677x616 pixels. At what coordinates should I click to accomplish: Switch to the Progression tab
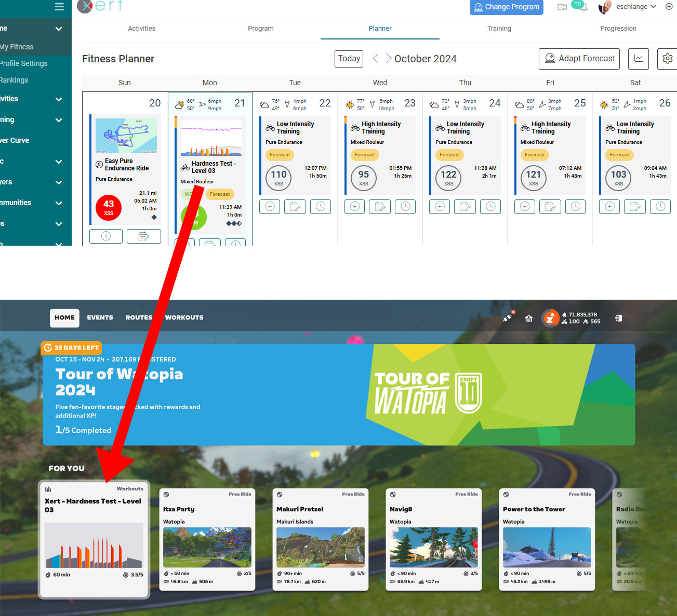pyautogui.click(x=618, y=29)
